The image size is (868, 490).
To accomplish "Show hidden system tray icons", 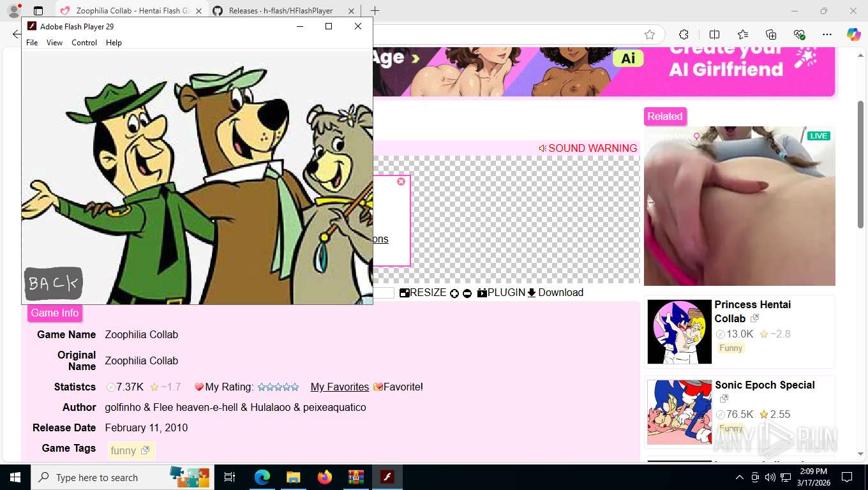I will [x=739, y=477].
